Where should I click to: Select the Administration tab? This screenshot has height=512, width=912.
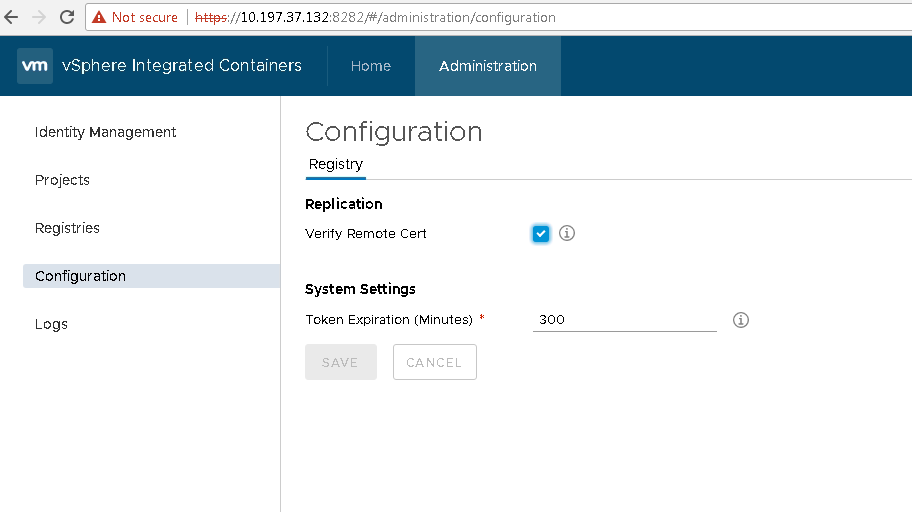pos(488,66)
